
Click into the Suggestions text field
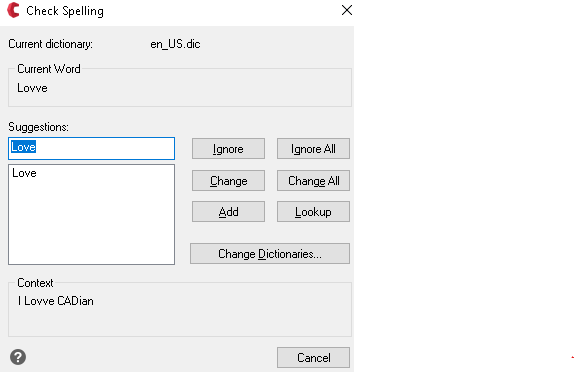point(91,149)
